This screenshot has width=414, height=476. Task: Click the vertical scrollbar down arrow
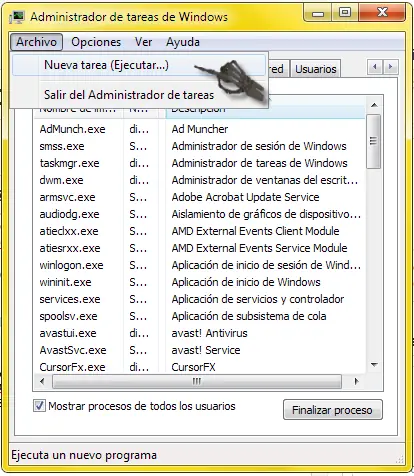[x=374, y=365]
